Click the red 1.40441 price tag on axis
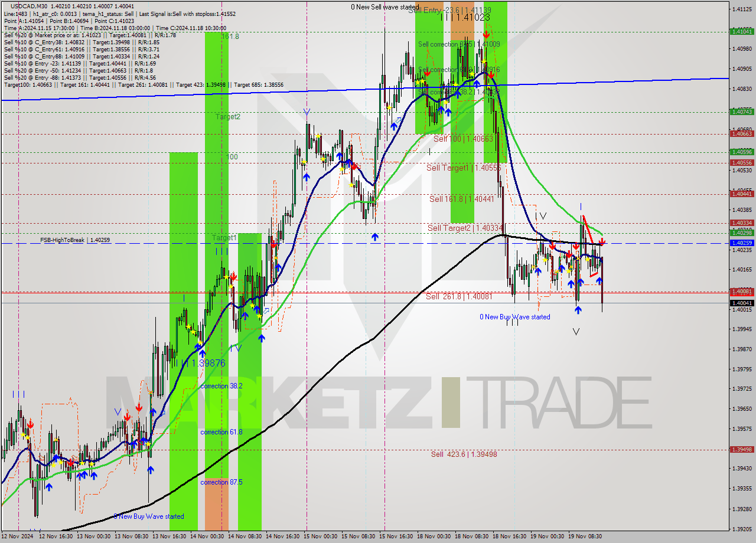756x543 pixels. (x=741, y=194)
